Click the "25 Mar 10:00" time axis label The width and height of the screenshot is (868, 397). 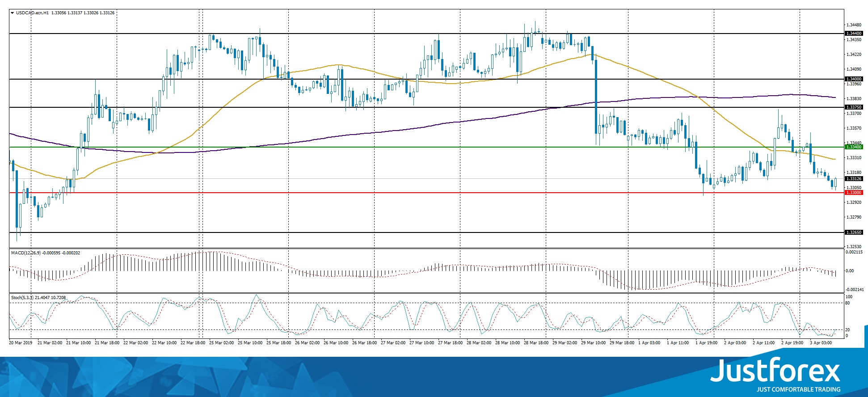(x=250, y=343)
